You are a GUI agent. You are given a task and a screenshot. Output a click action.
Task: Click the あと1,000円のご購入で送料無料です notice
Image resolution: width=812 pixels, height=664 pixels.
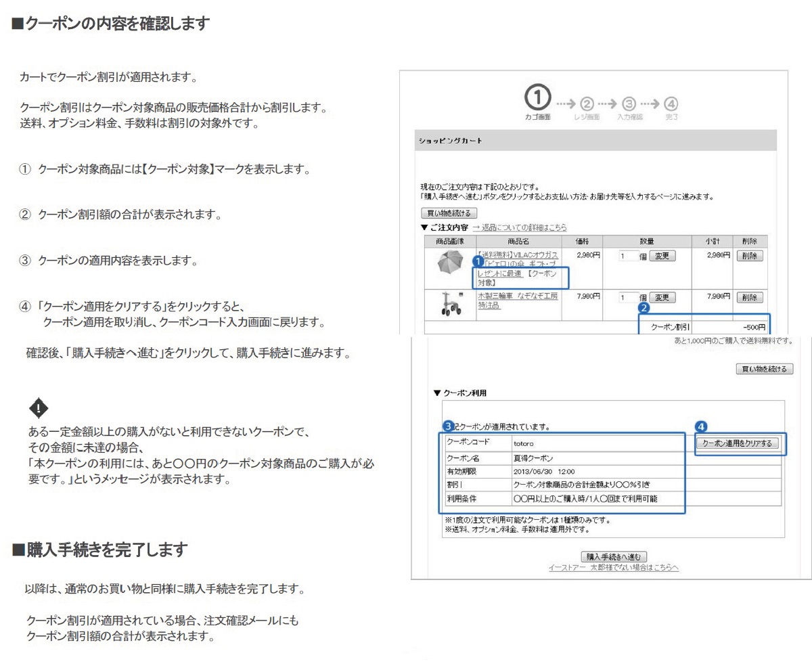[x=734, y=341]
